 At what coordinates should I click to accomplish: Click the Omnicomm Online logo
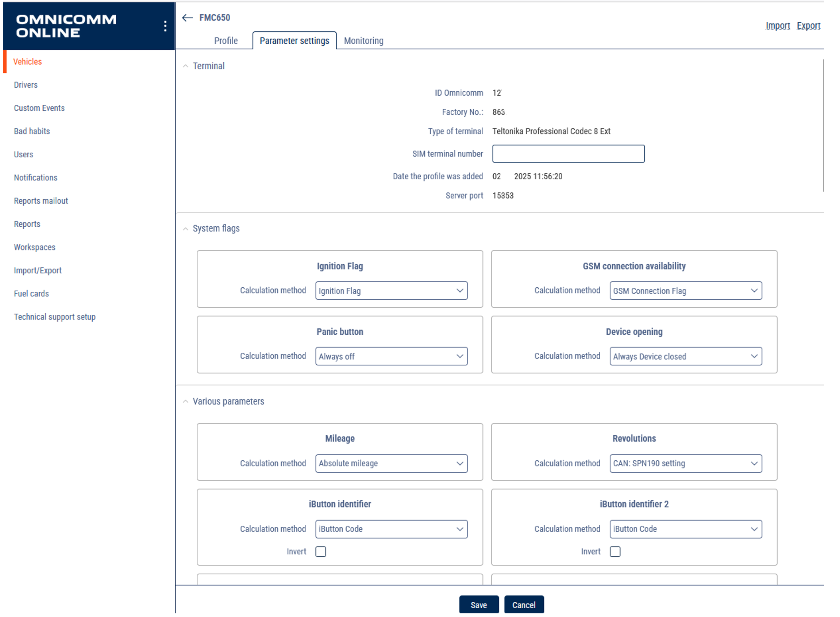click(66, 26)
